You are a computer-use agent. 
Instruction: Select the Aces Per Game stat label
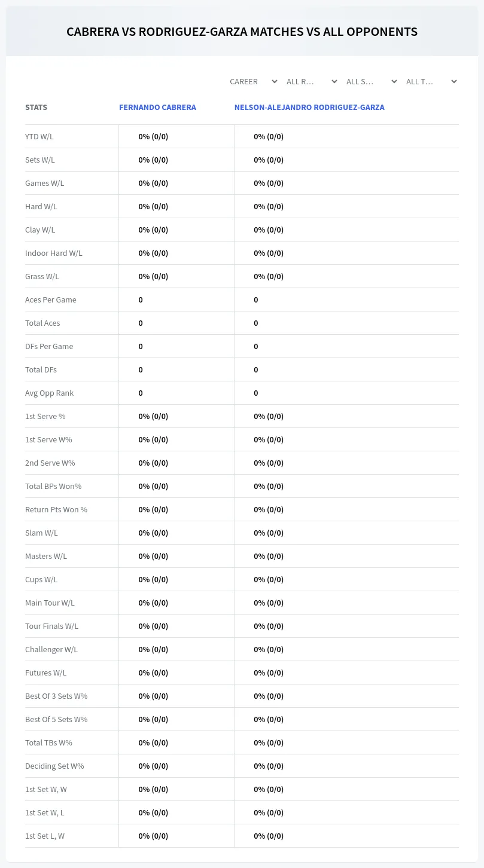[51, 299]
